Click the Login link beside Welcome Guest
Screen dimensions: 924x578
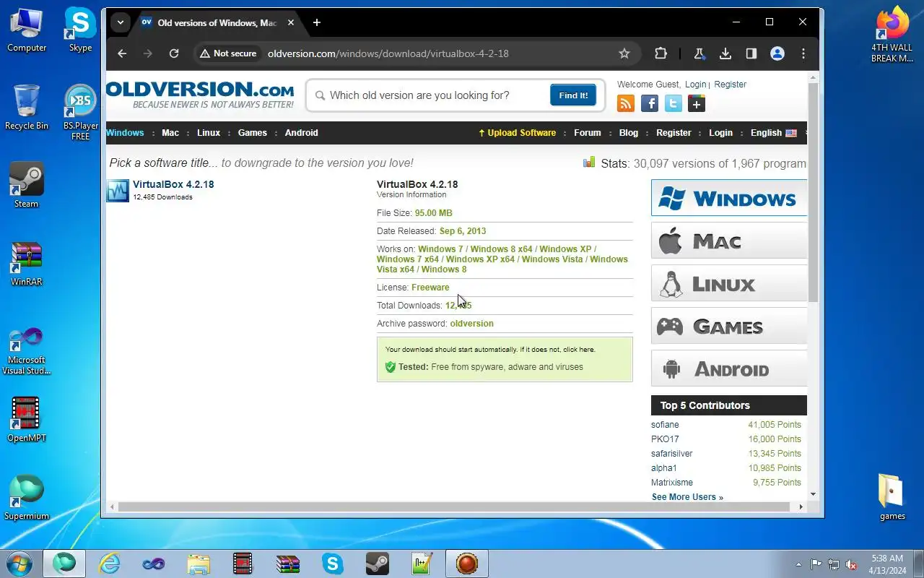[696, 85]
